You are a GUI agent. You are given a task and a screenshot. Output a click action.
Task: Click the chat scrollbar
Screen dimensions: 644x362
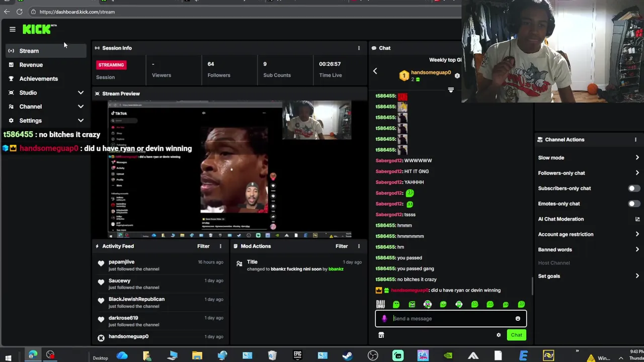click(x=532, y=286)
